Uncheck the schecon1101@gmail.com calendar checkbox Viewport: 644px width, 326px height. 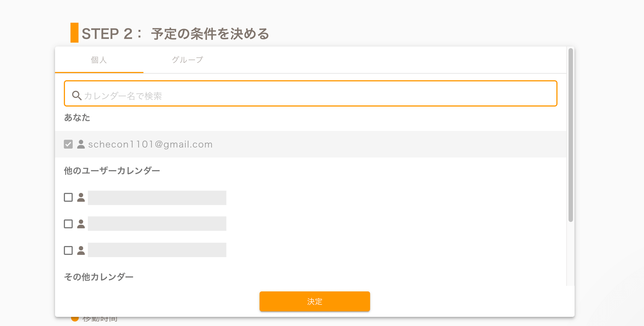tap(68, 144)
